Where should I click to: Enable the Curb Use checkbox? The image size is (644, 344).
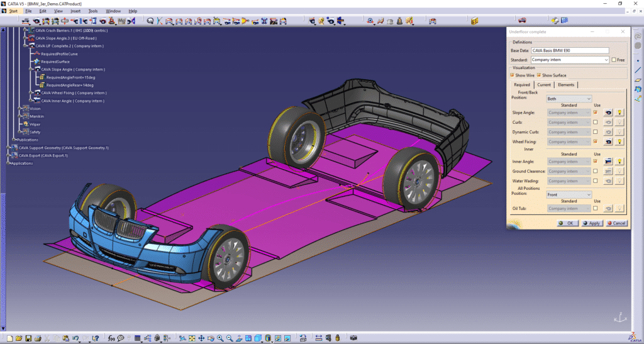(x=595, y=122)
